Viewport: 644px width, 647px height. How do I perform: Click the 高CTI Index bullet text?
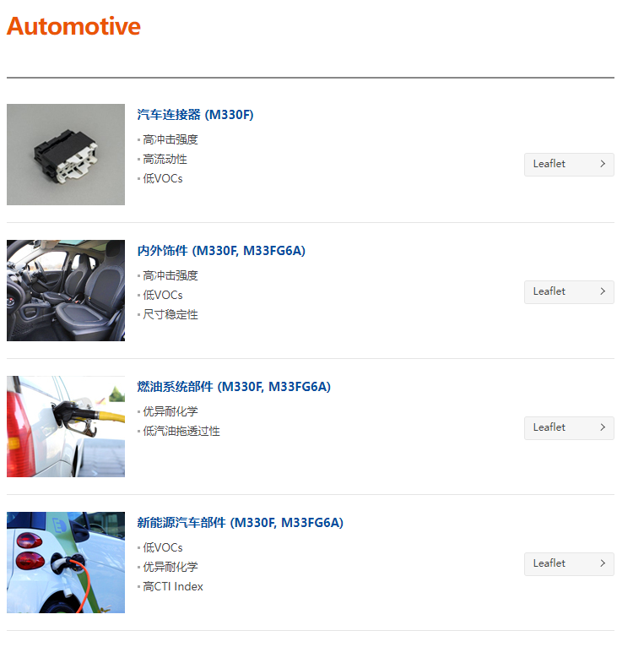point(173,586)
